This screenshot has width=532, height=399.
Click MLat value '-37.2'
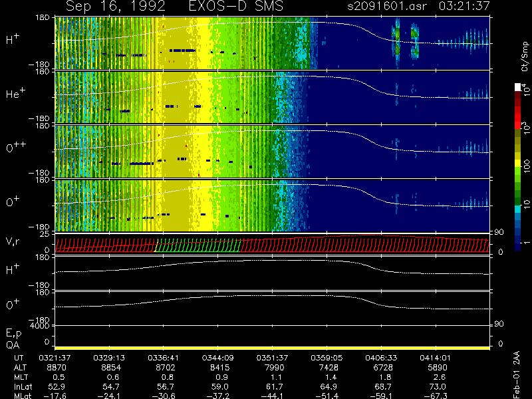(x=217, y=396)
